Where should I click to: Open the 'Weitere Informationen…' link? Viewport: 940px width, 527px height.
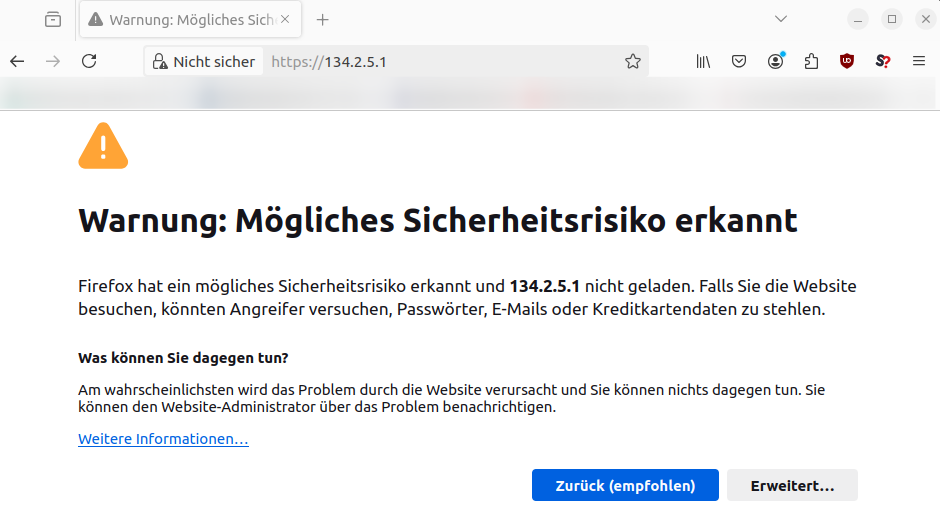(x=163, y=439)
